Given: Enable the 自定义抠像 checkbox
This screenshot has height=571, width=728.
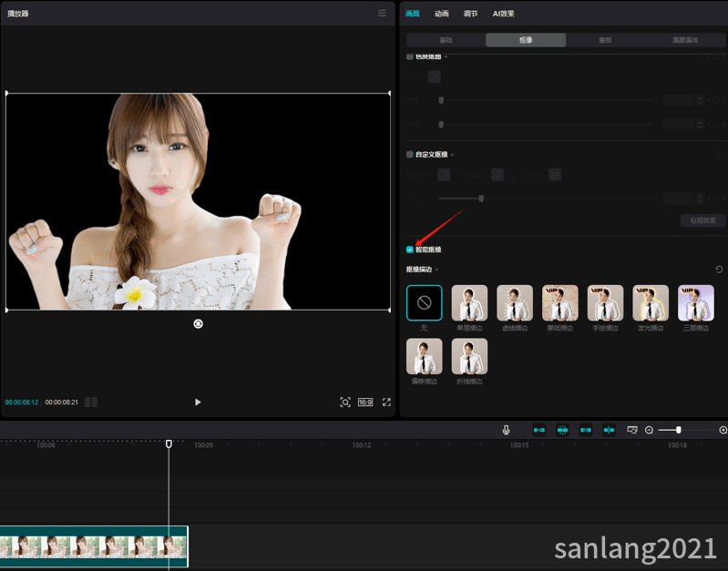Looking at the screenshot, I should 409,154.
